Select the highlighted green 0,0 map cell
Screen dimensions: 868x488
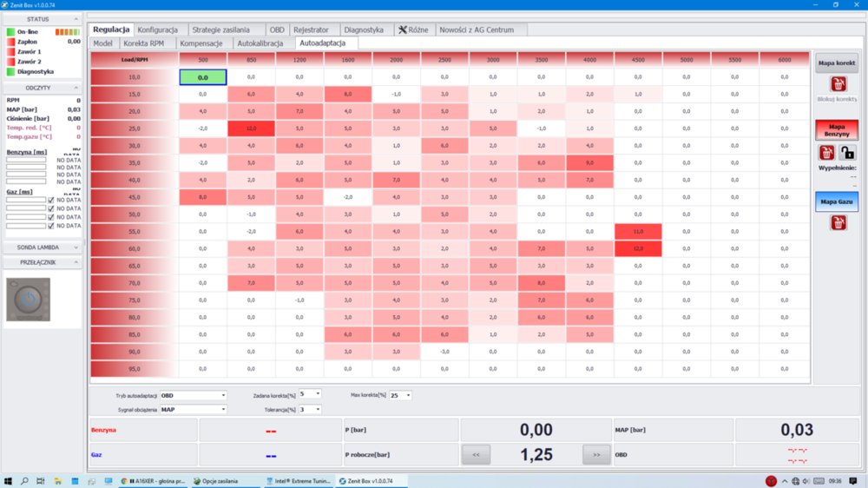point(203,77)
